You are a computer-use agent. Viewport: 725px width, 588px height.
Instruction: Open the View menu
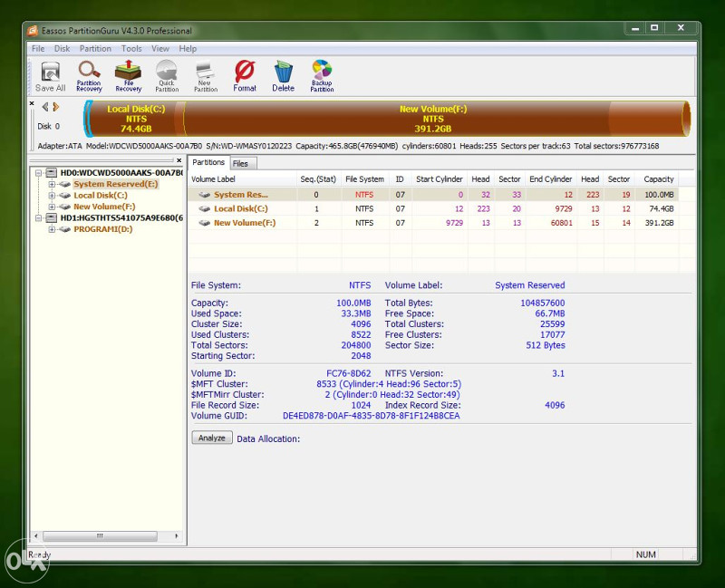(x=160, y=49)
